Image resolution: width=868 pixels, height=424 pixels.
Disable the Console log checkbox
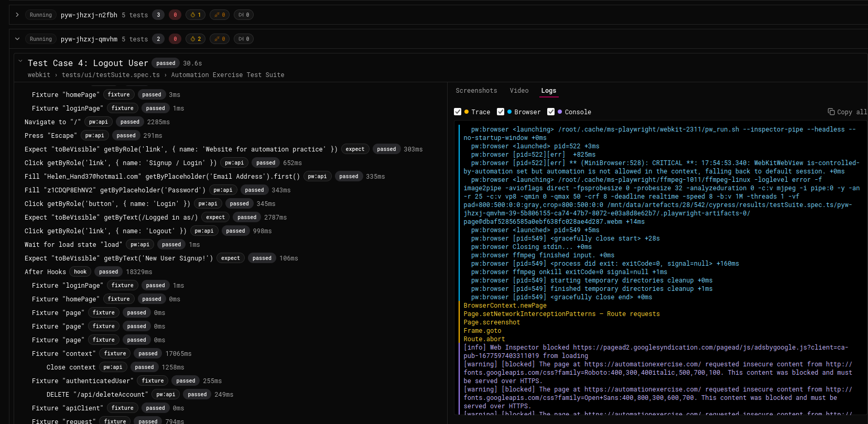pos(551,112)
